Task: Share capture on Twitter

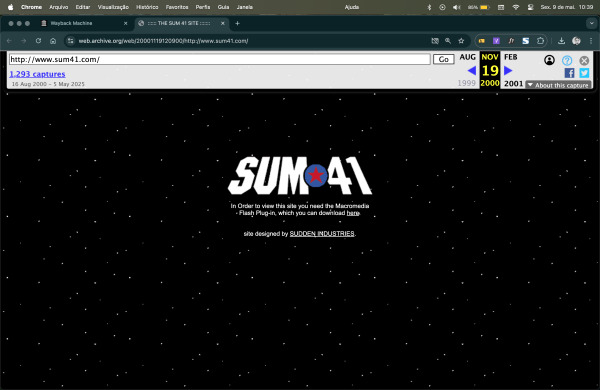Action: (x=584, y=73)
